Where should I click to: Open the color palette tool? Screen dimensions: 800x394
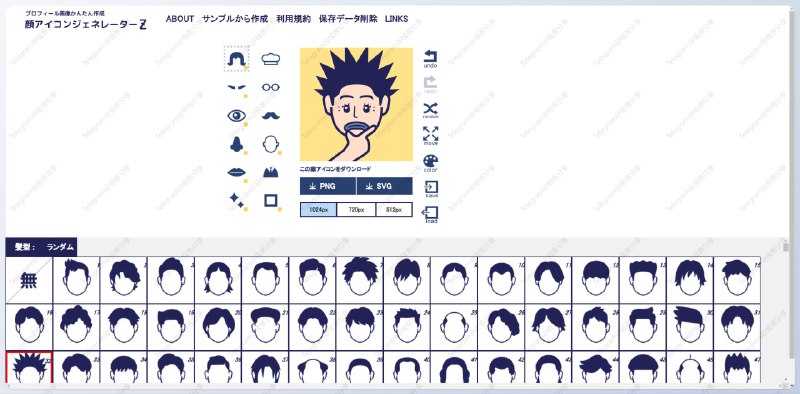[x=430, y=163]
